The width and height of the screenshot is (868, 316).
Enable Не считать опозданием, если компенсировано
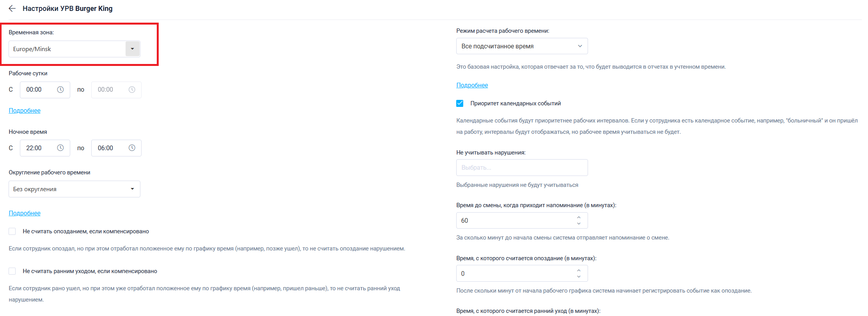click(x=12, y=231)
